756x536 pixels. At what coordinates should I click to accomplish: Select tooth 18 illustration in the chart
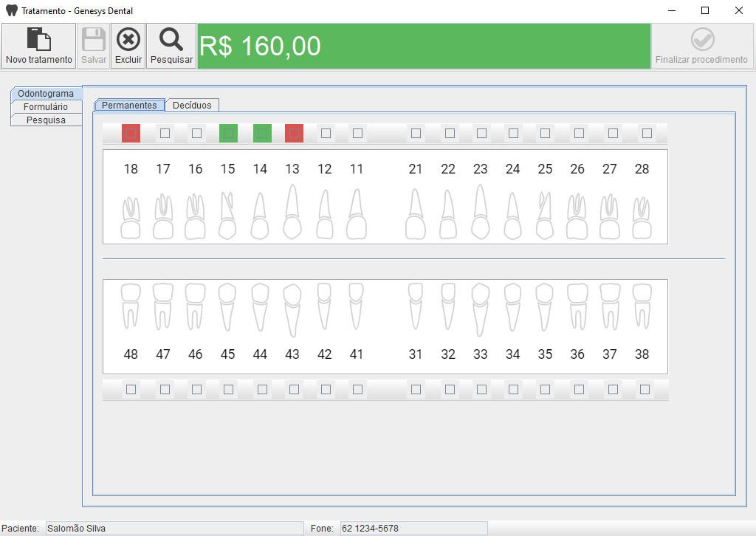click(x=131, y=217)
